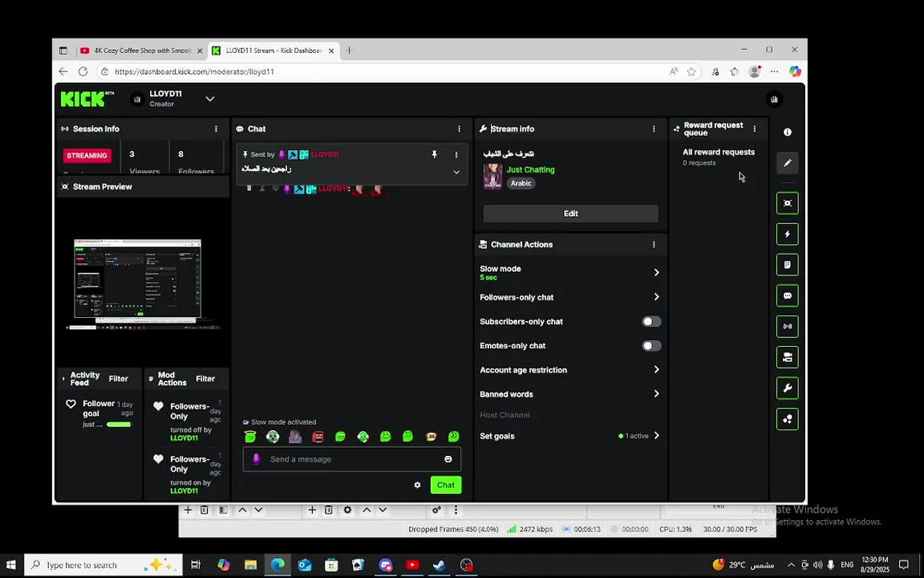Click the Windows Start button
This screenshot has height=578, width=924.
click(11, 565)
